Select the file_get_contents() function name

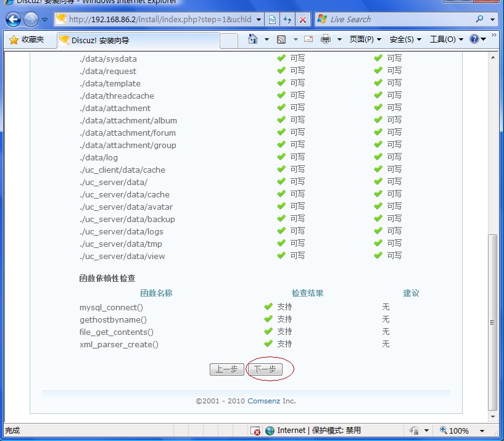pyautogui.click(x=117, y=332)
